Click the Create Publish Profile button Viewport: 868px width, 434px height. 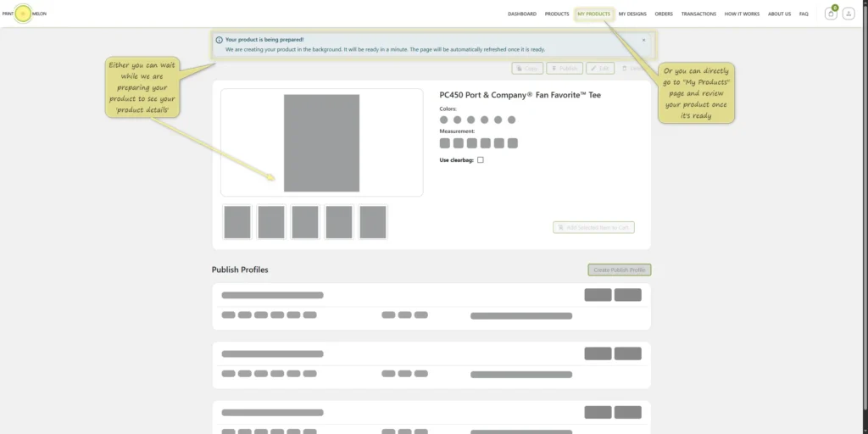click(x=620, y=270)
